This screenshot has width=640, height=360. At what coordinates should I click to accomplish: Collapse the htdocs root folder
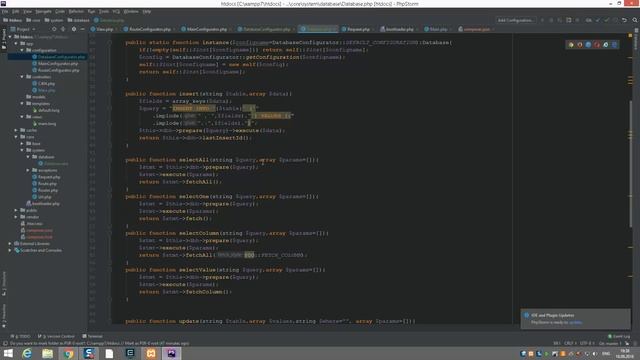[10, 37]
